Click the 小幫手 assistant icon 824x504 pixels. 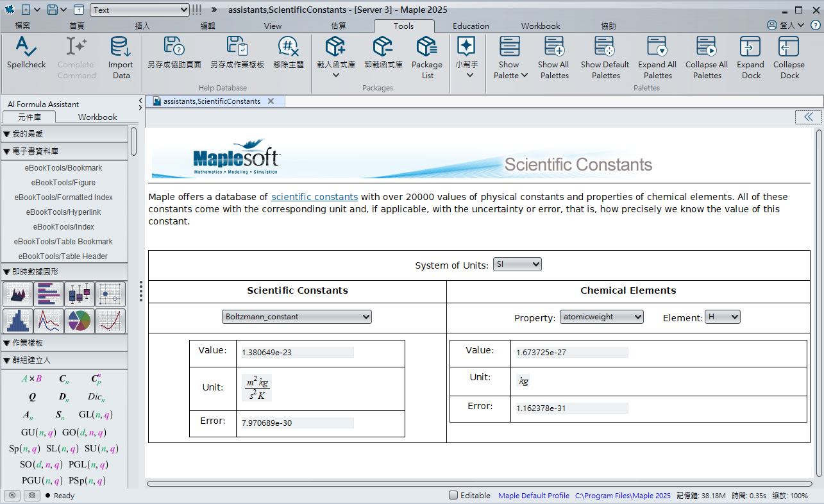466,46
